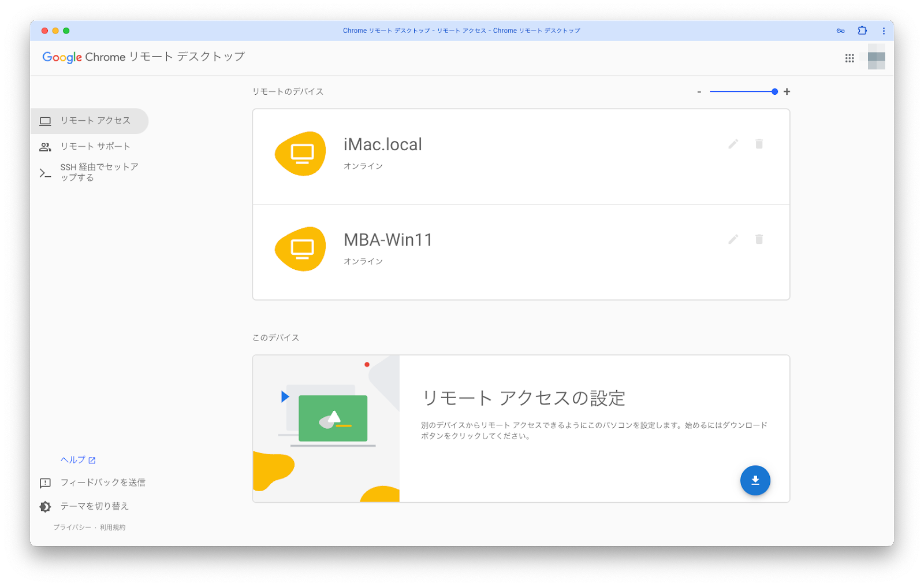Open the ヘルプ link
The width and height of the screenshot is (924, 586).
[x=78, y=460]
